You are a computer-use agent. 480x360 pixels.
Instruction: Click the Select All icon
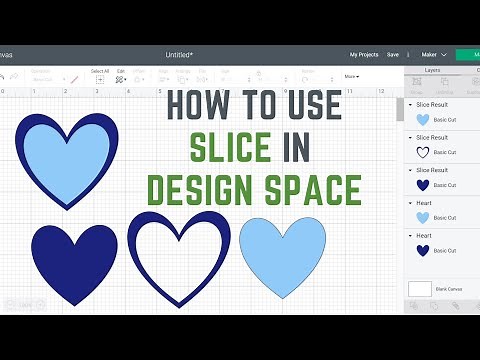(x=100, y=79)
